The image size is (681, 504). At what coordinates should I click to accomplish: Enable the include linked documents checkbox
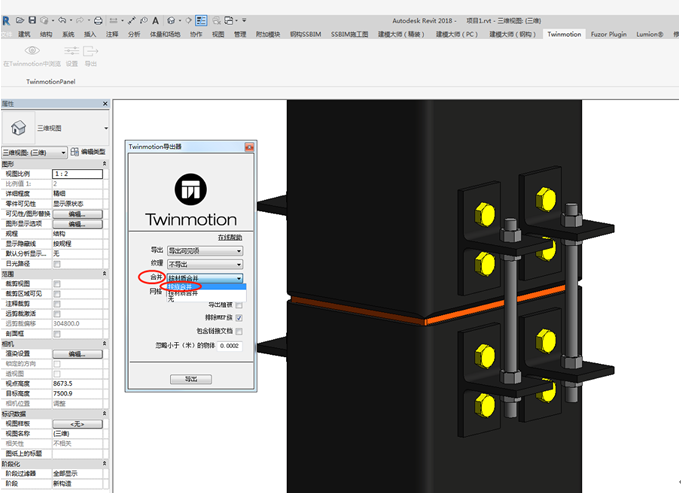coord(239,332)
